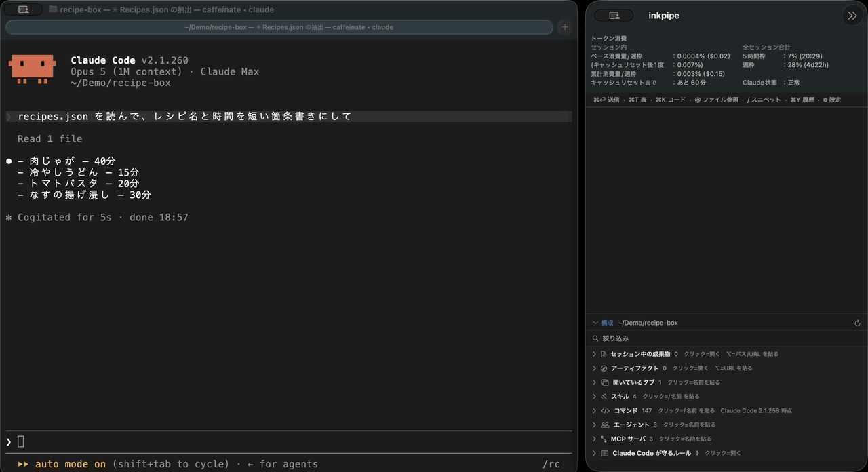Viewport: 868px width, 472px height.
Task: Expand the アーティファクト row
Action: click(x=595, y=368)
